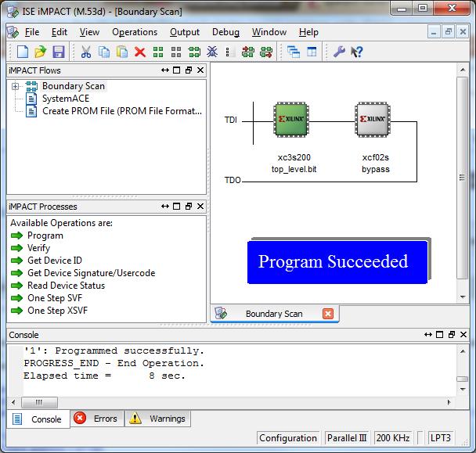This screenshot has width=476, height=453.
Task: Run the Read Device Status operation
Action: pos(66,286)
